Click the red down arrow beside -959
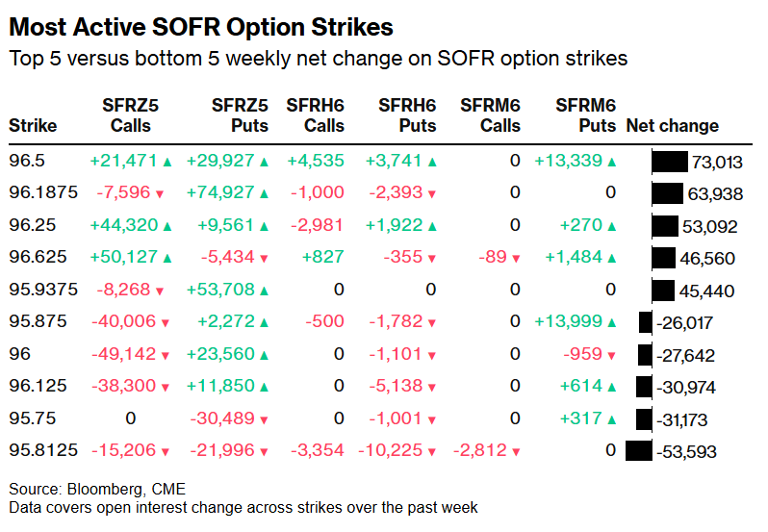 [x=609, y=356]
